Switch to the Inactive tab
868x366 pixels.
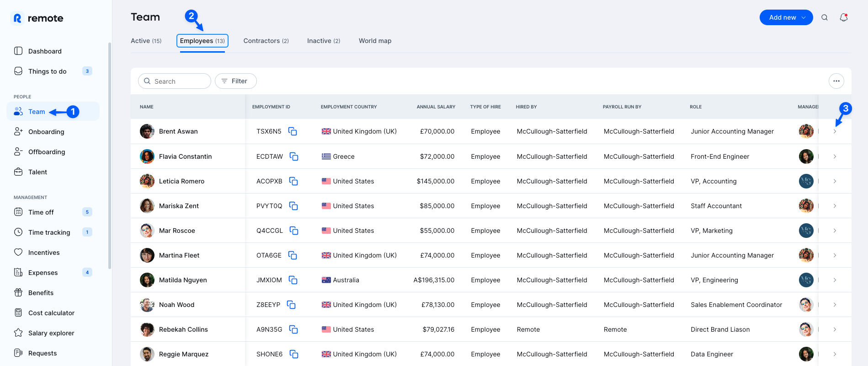(x=324, y=41)
